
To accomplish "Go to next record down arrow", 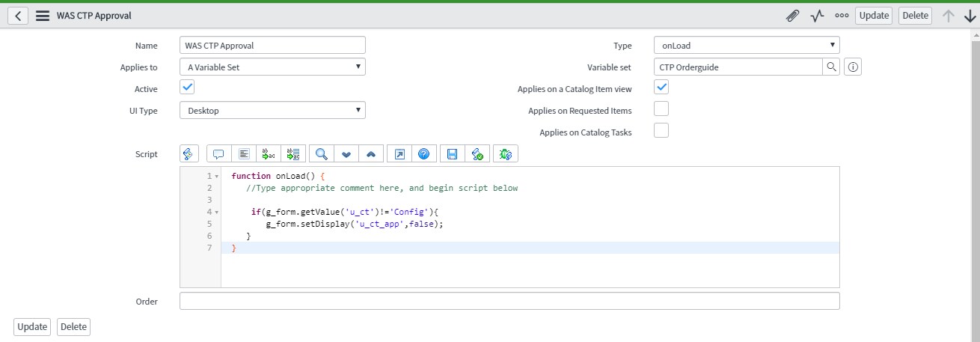I will [x=970, y=16].
